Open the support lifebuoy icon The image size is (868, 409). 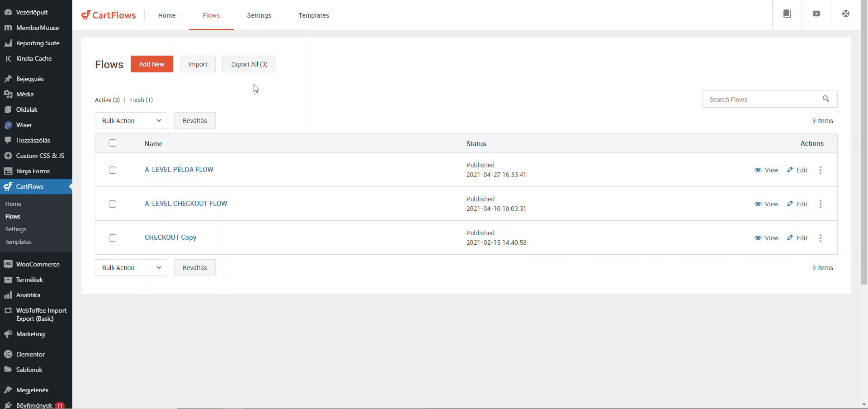[x=846, y=14]
